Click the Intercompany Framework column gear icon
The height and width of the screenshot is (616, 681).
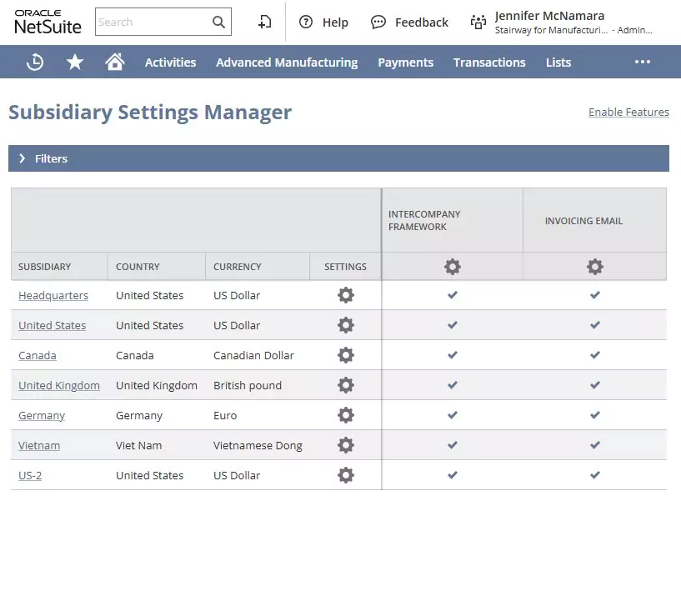452,266
